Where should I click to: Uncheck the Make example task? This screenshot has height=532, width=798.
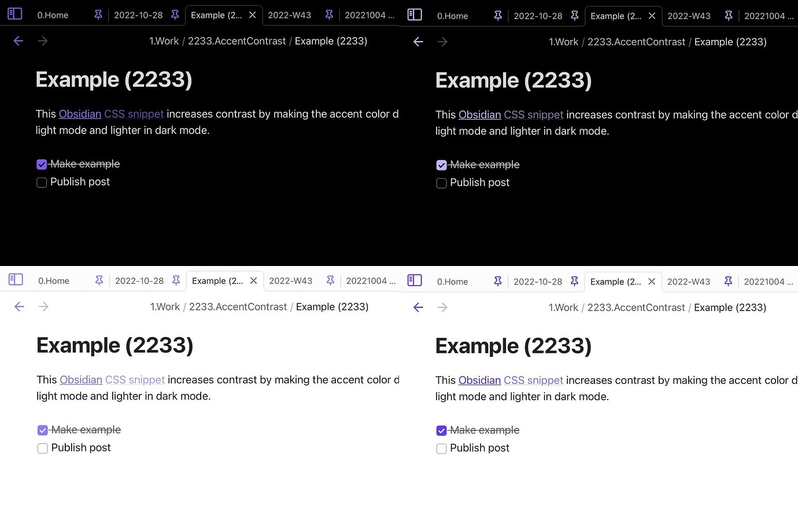tap(41, 164)
